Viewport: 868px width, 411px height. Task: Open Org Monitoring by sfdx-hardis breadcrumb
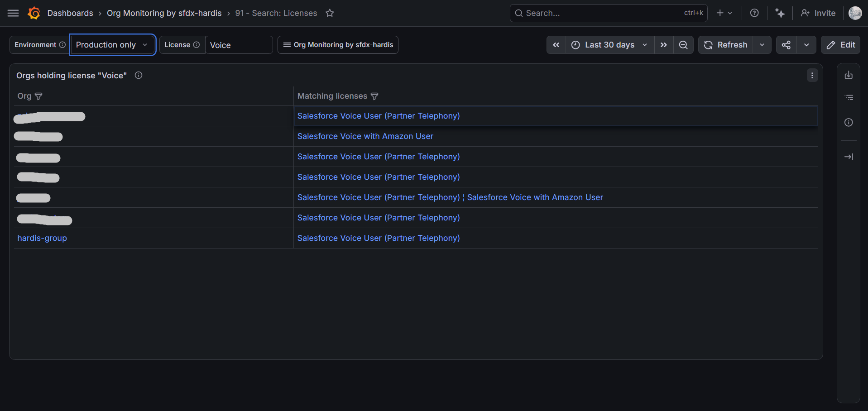[x=164, y=13]
